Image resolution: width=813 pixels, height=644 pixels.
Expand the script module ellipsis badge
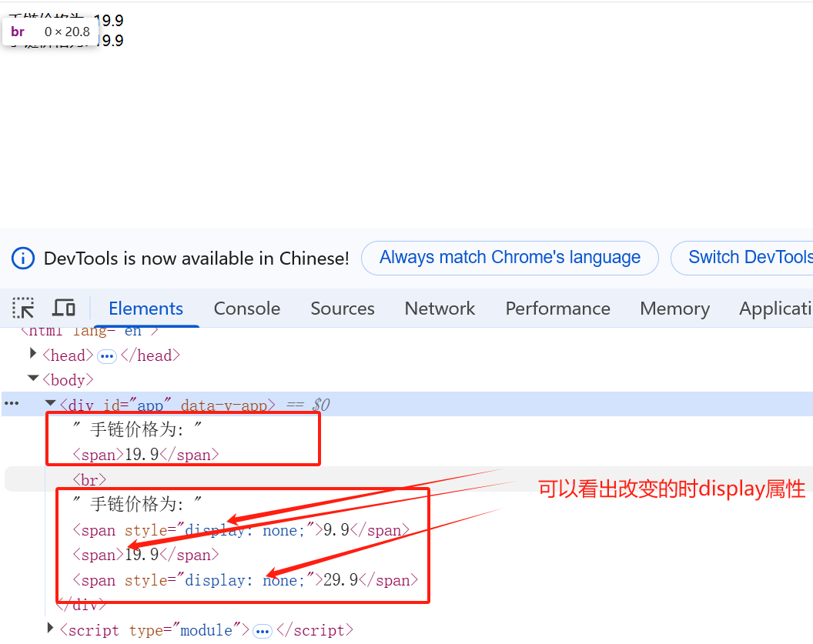pos(263,631)
